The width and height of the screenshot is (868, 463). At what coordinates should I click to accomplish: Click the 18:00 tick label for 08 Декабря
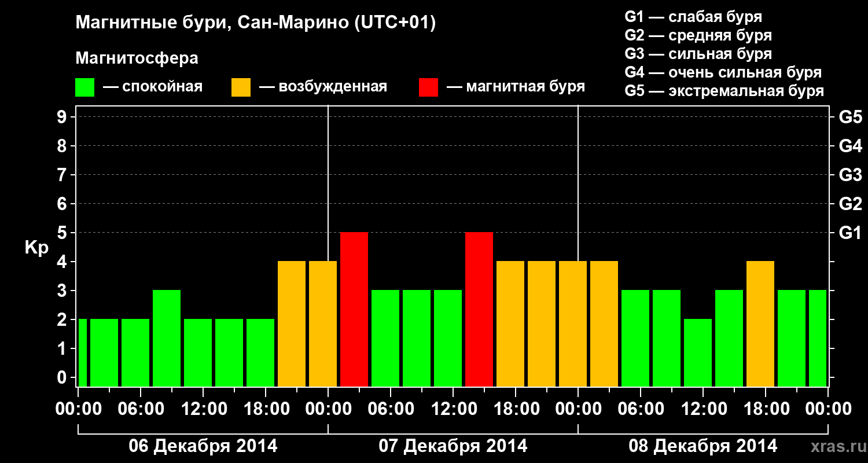(x=766, y=409)
